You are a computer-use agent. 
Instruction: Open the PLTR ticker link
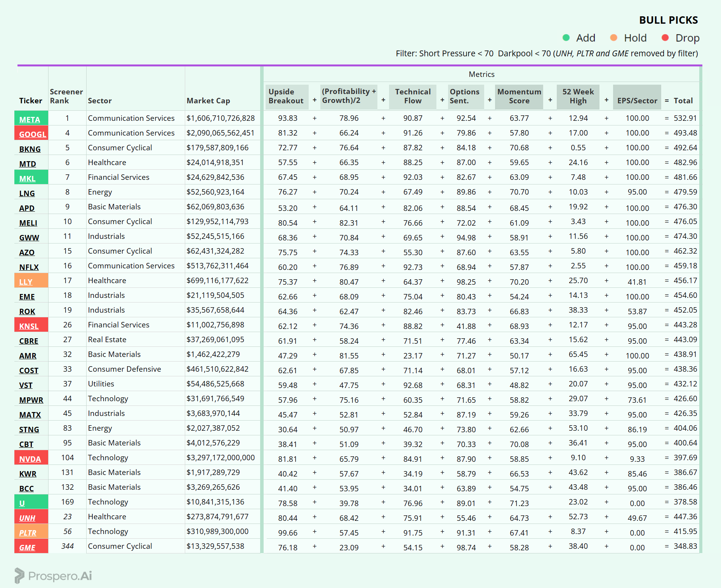[x=28, y=533]
